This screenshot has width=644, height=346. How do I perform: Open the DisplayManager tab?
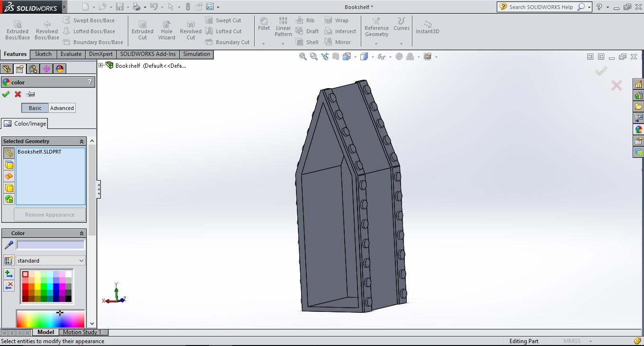(60, 69)
